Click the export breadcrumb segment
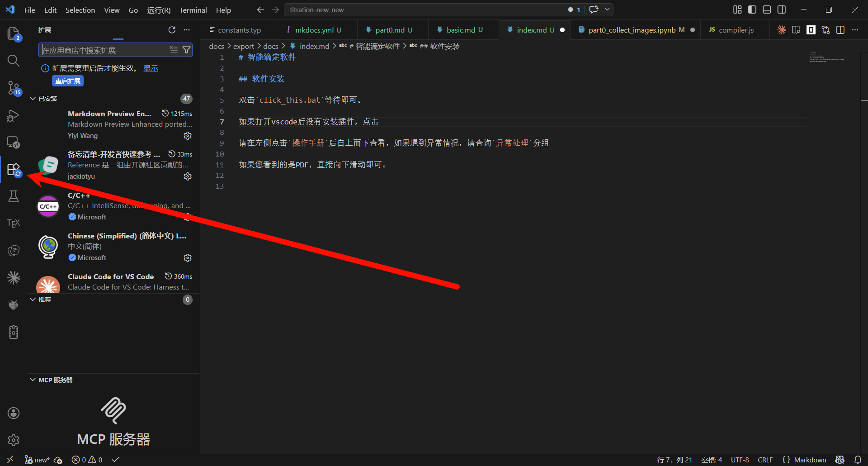The height and width of the screenshot is (466, 868). 244,46
